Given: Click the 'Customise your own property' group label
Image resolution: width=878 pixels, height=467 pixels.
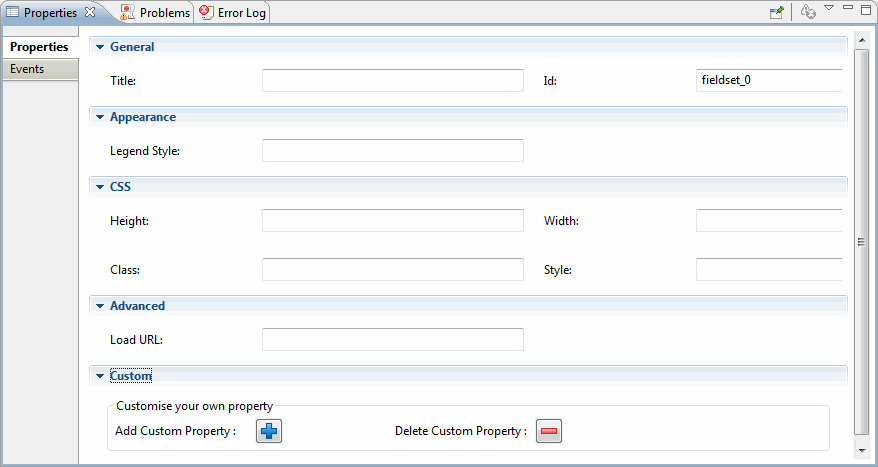Looking at the screenshot, I should click(194, 406).
